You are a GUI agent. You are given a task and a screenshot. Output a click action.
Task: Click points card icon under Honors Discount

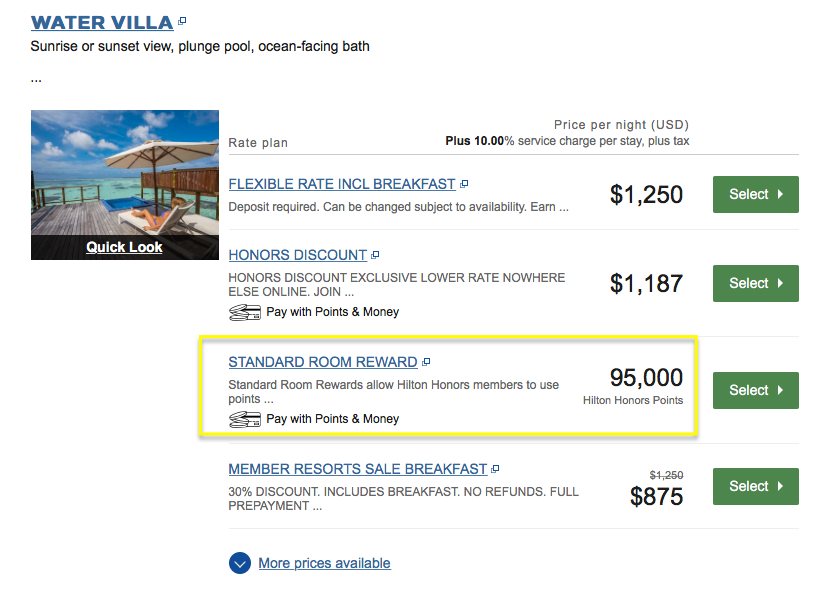(x=245, y=313)
